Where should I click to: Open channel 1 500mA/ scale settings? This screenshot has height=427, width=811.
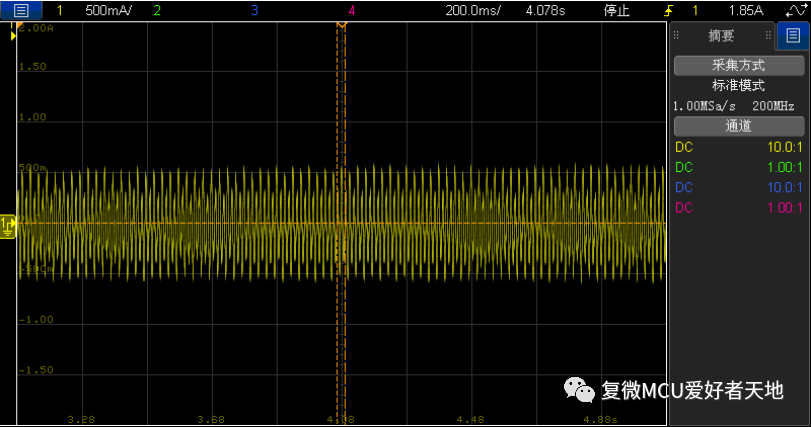108,10
